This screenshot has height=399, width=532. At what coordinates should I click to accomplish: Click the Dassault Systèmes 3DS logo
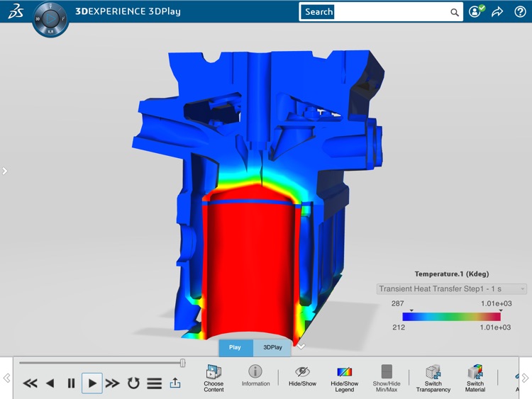16,11
